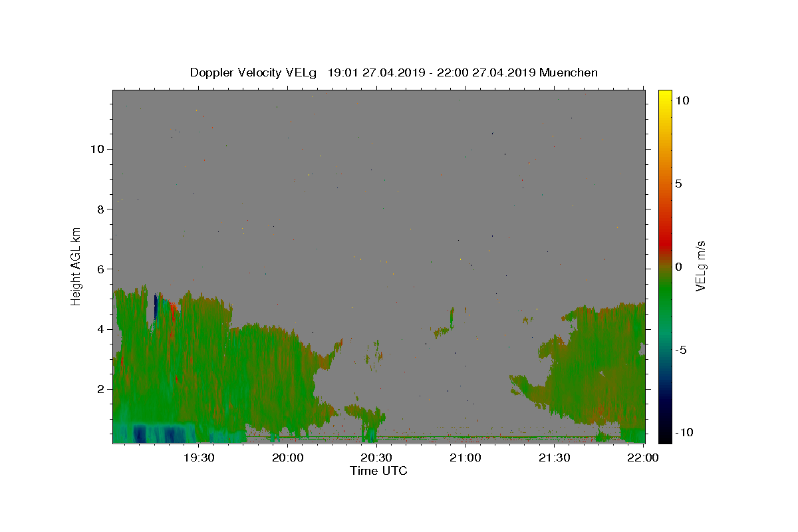The height and width of the screenshot is (532, 798).
Task: Click the 'VELg m/s' colorbar label
Action: coord(700,266)
